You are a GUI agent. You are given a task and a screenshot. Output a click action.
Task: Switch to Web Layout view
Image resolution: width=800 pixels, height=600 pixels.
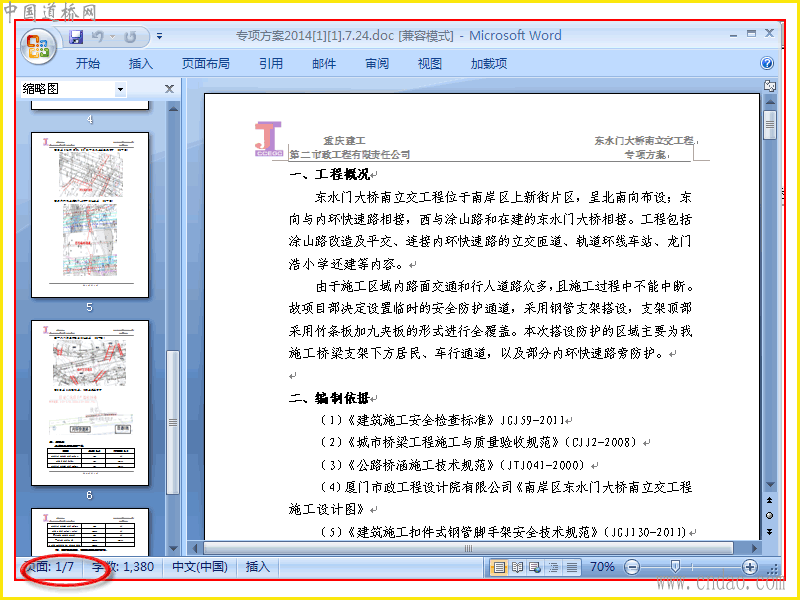(x=535, y=567)
